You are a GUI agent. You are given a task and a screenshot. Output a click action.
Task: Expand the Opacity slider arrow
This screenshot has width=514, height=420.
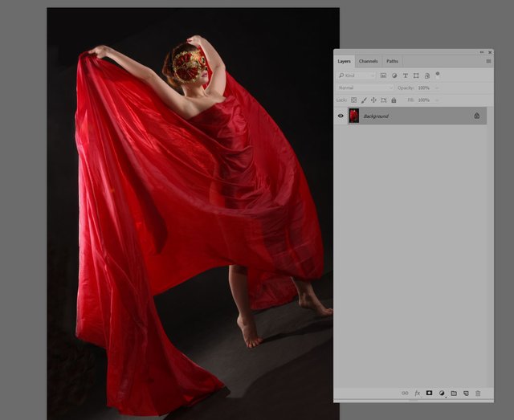pyautogui.click(x=437, y=88)
